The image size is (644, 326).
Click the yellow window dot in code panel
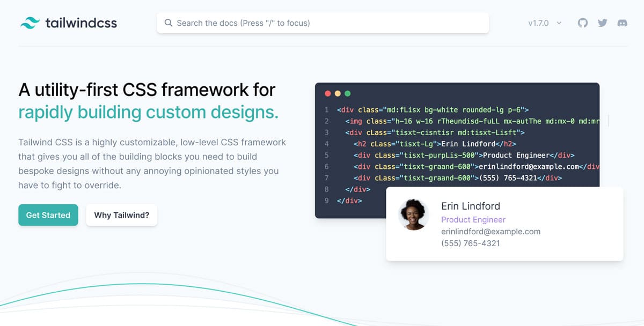[x=338, y=93]
